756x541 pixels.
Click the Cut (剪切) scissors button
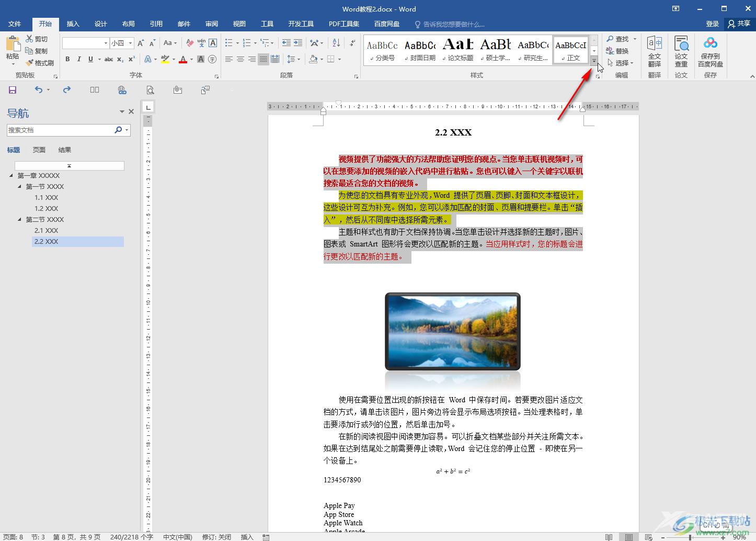pyautogui.click(x=37, y=39)
